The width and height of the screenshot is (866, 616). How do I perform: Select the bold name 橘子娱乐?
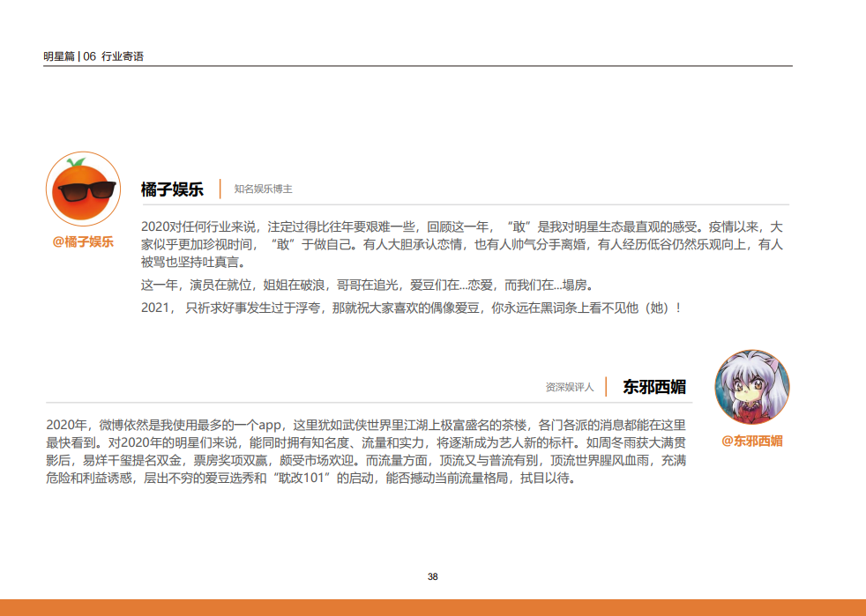(172, 189)
